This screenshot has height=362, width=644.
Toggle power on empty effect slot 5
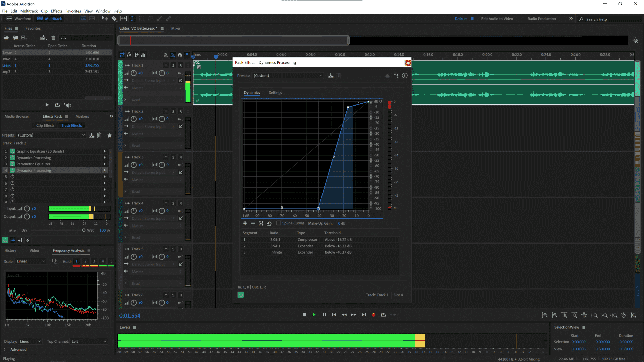tap(12, 177)
